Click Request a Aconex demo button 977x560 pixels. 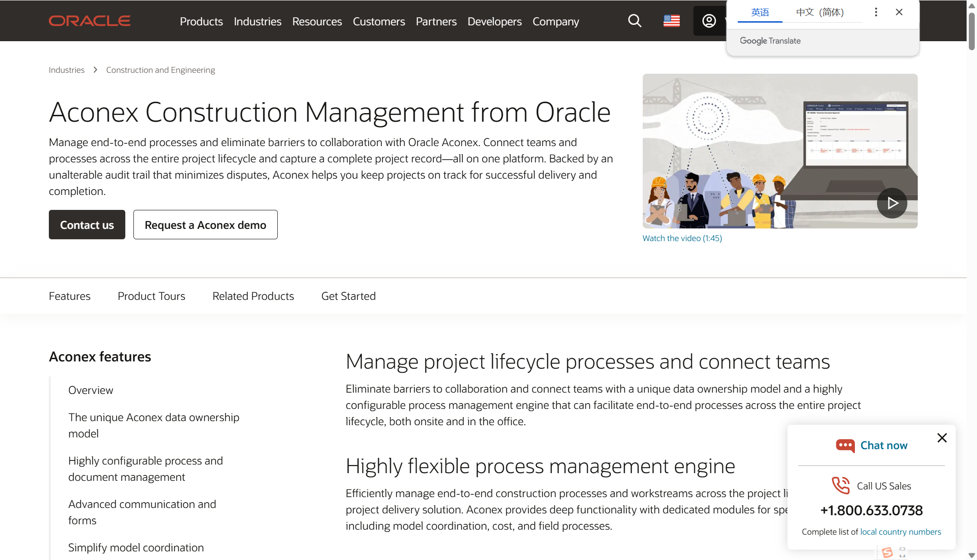tap(205, 225)
